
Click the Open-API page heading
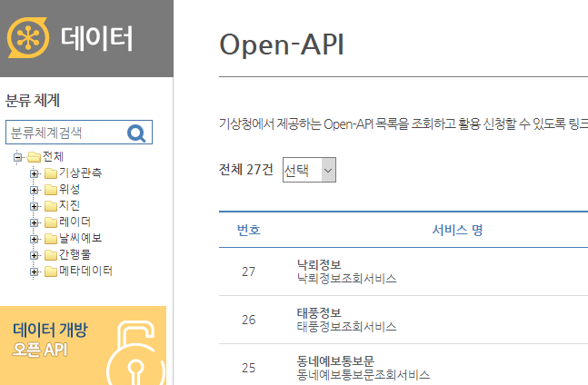click(x=282, y=44)
